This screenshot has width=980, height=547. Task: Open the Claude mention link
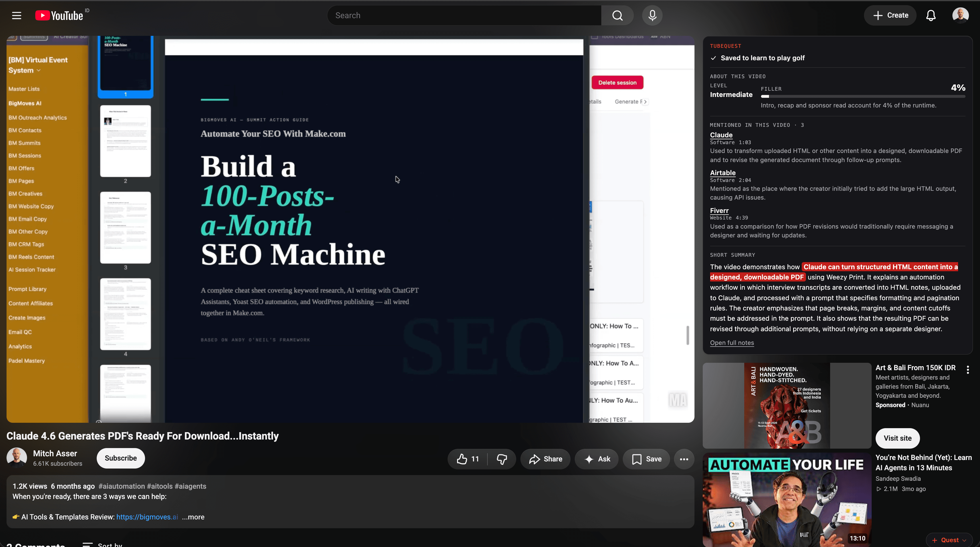coord(721,135)
